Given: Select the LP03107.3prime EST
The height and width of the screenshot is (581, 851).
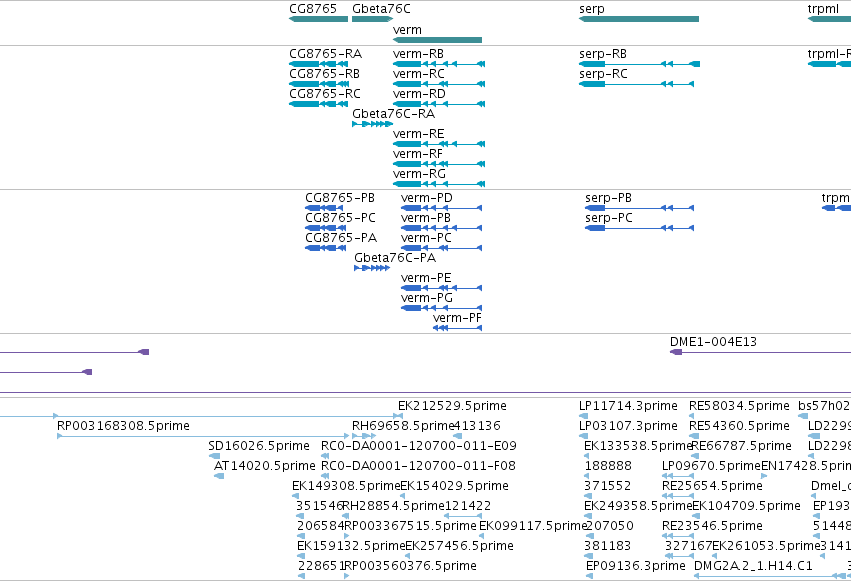Looking at the screenshot, I should 583,436.
